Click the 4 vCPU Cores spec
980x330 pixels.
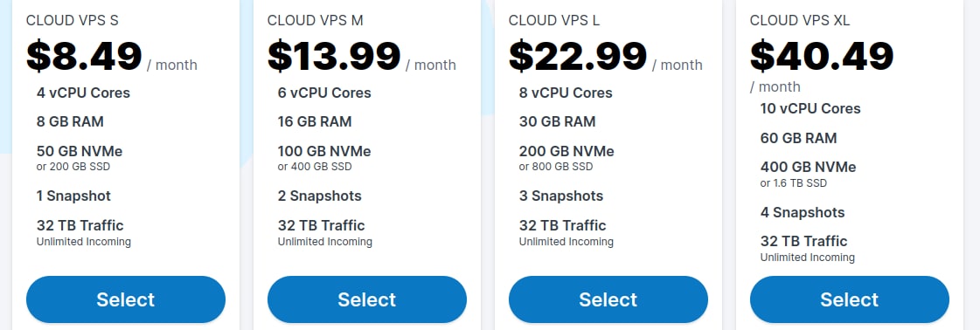click(x=83, y=93)
